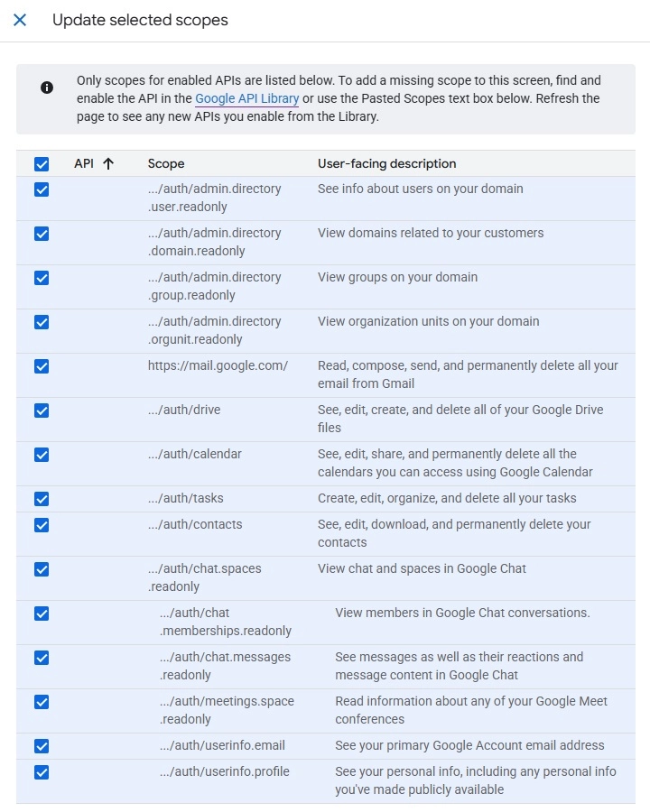Click 'View members in Google Chat conversations.'
Screen dimensions: 650x812
click(462, 613)
